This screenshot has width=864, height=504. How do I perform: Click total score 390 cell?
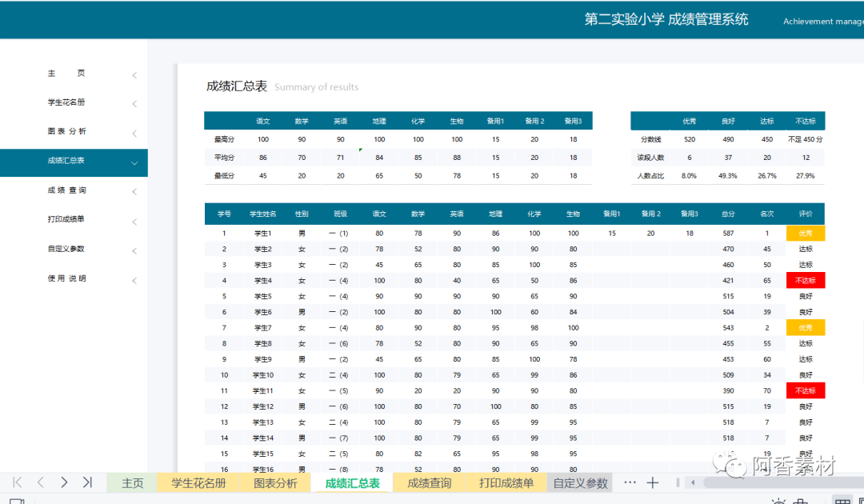(x=728, y=390)
